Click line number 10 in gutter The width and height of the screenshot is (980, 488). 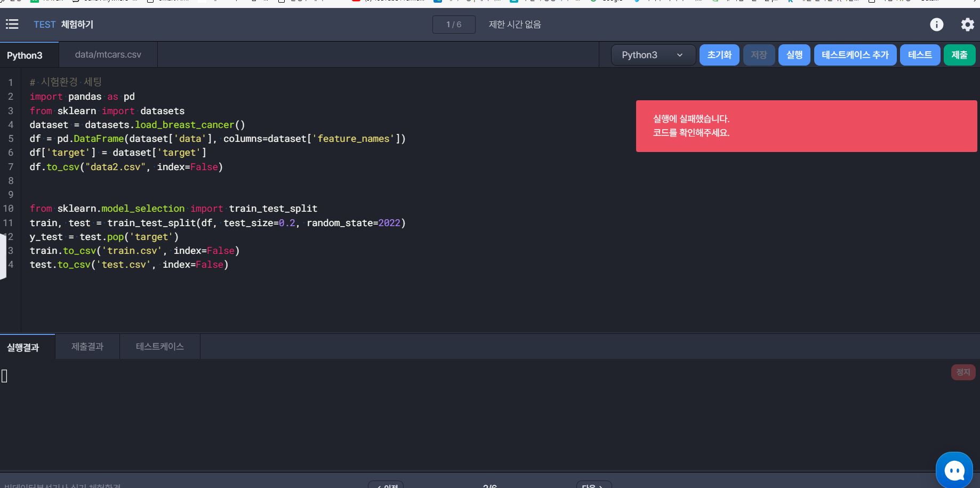8,209
